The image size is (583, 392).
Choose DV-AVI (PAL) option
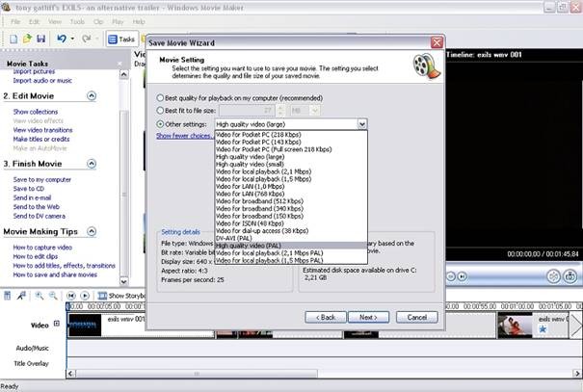[x=291, y=238]
